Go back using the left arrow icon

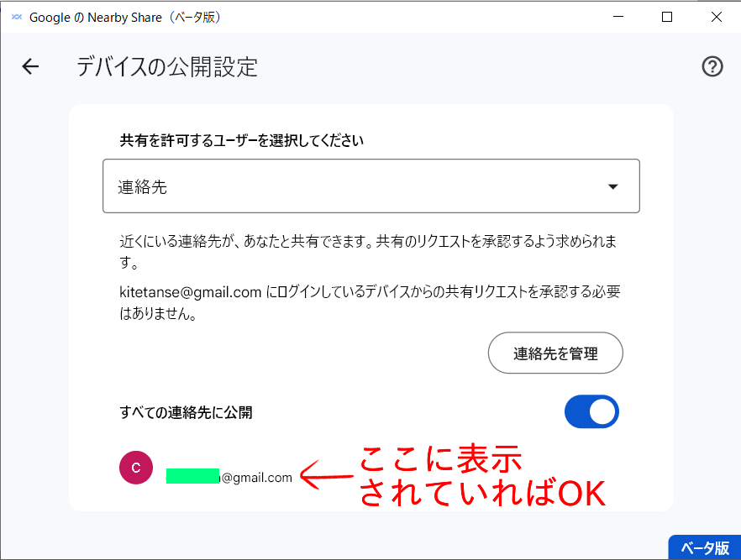click(x=30, y=66)
